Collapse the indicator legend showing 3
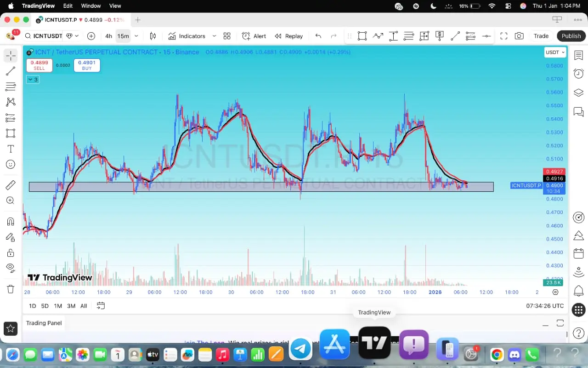Screen dimensions: 588x368 point(33,80)
